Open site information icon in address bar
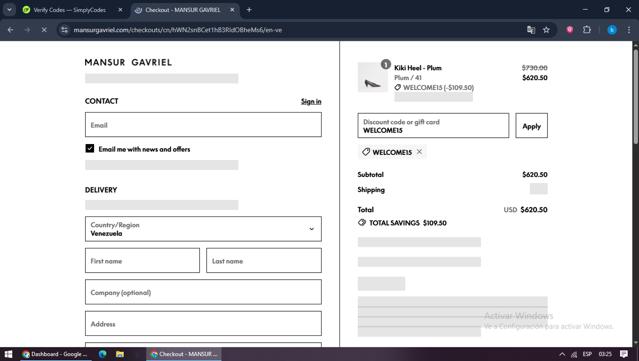 64,30
